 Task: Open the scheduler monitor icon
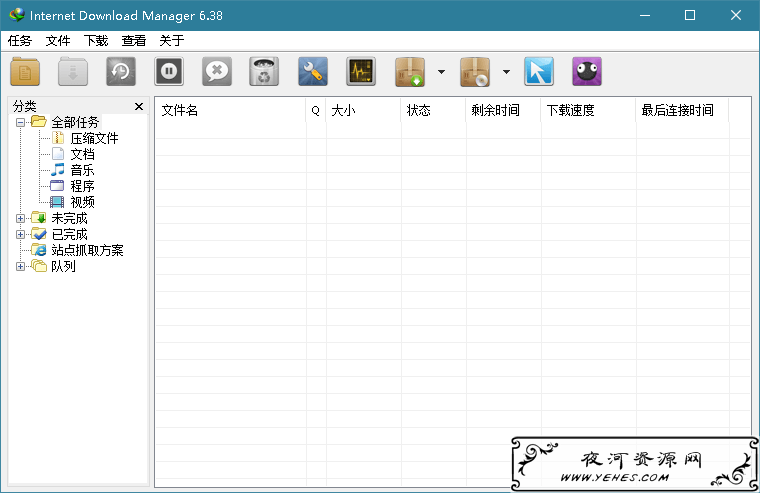(x=361, y=72)
